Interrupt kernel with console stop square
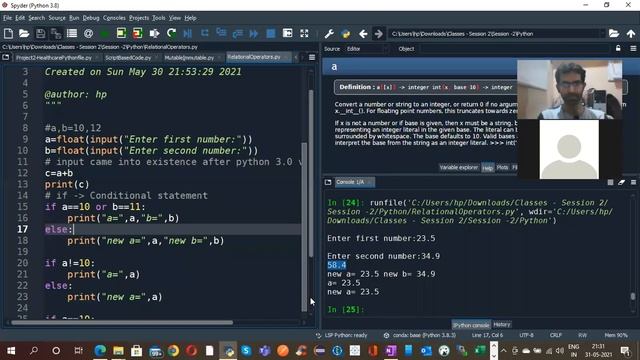The height and width of the screenshot is (360, 640). 610,182
